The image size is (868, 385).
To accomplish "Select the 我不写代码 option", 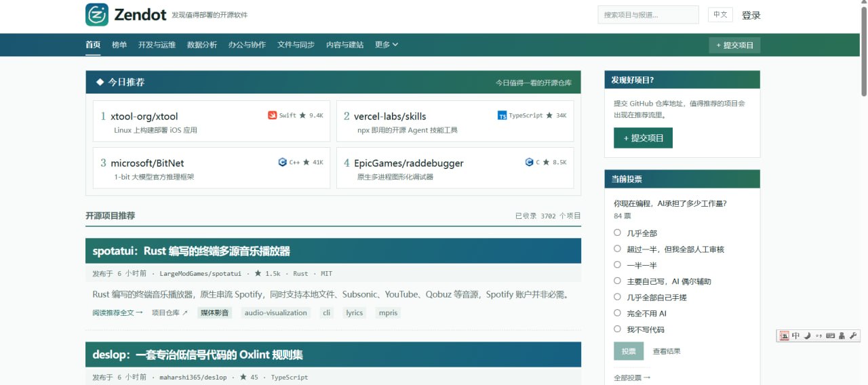I will click(x=617, y=329).
